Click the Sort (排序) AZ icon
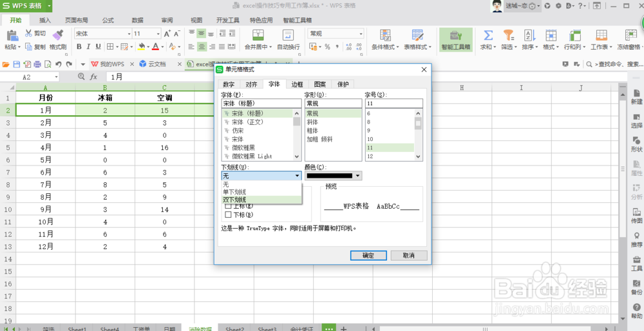The image size is (644, 331). tap(529, 35)
